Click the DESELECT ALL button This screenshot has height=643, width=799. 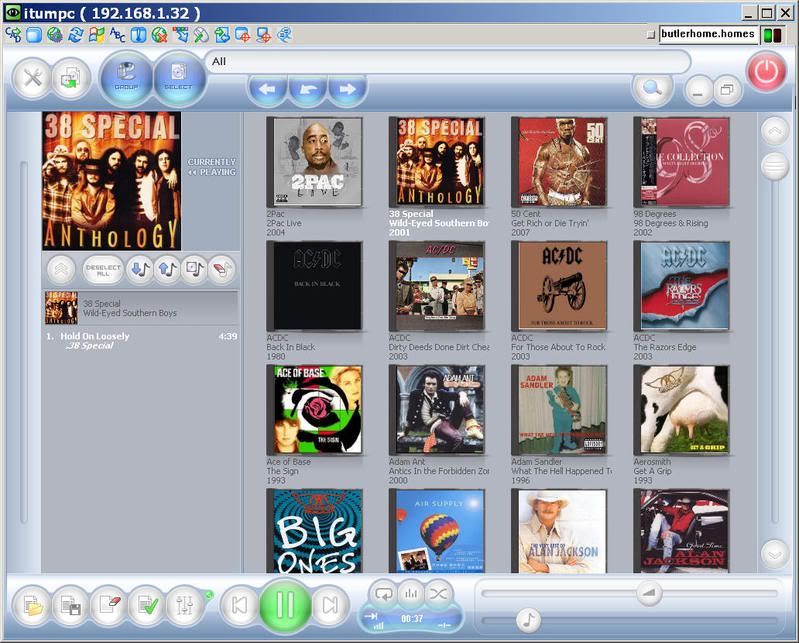click(x=103, y=270)
